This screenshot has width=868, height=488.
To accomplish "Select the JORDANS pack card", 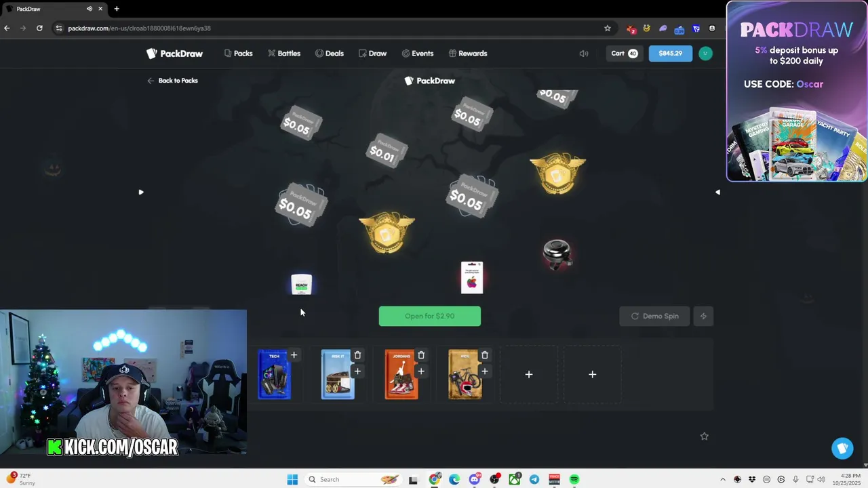I will tap(401, 374).
